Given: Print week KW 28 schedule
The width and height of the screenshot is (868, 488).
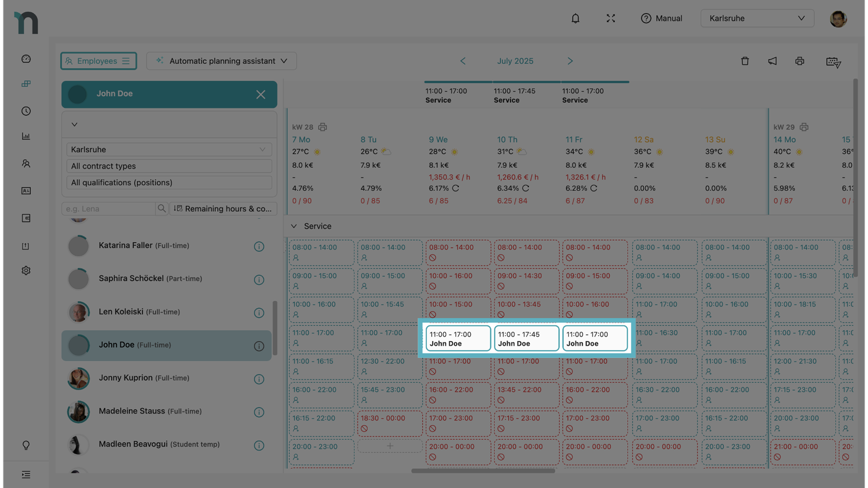Looking at the screenshot, I should (322, 127).
